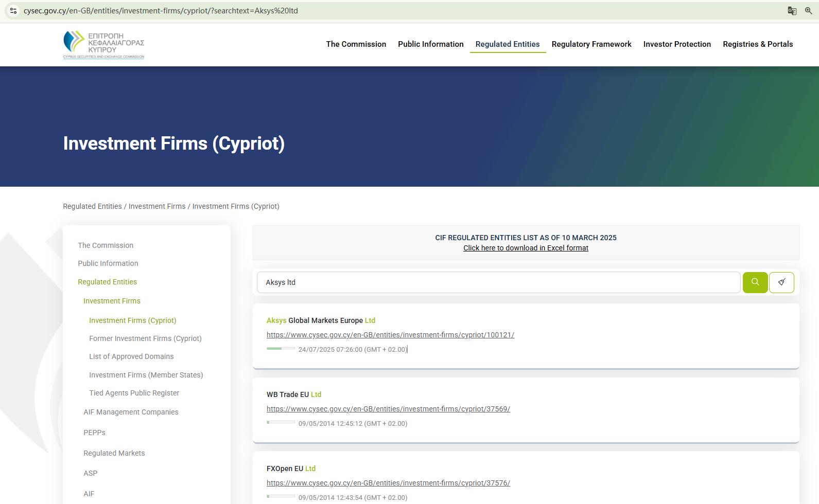Image resolution: width=819 pixels, height=504 pixels.
Task: Open PEPPs sidebar item
Action: point(94,433)
